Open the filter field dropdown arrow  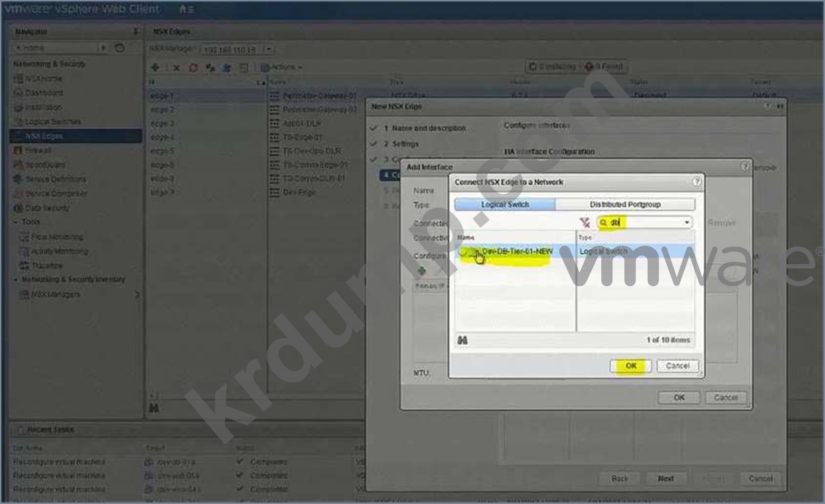687,223
